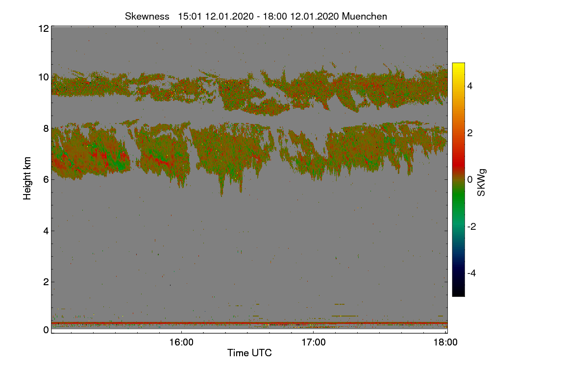Click the colorbar tick label 0
The width and height of the screenshot is (588, 392).
click(470, 179)
